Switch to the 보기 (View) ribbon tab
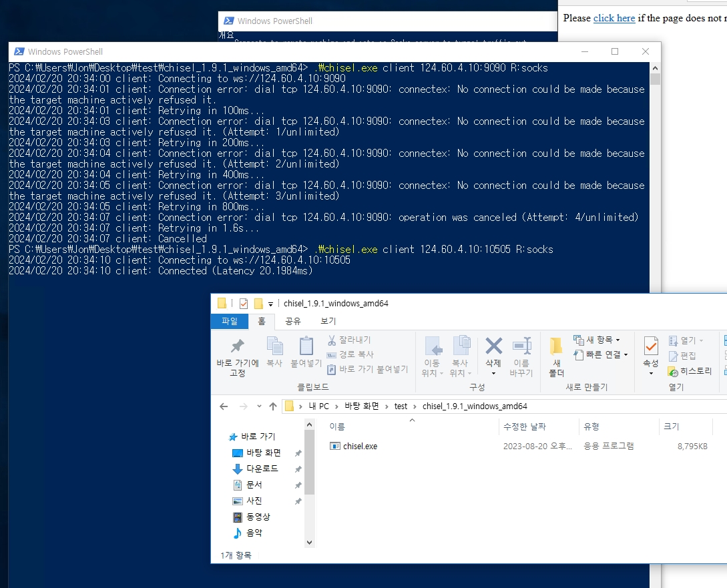The width and height of the screenshot is (727, 588). pos(328,321)
